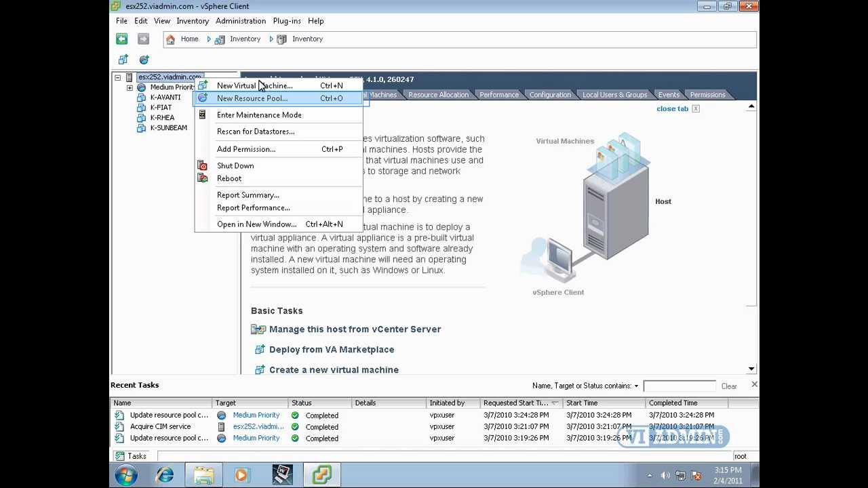Open the Plug-ins menu
This screenshot has height=488, width=868.
coord(287,21)
